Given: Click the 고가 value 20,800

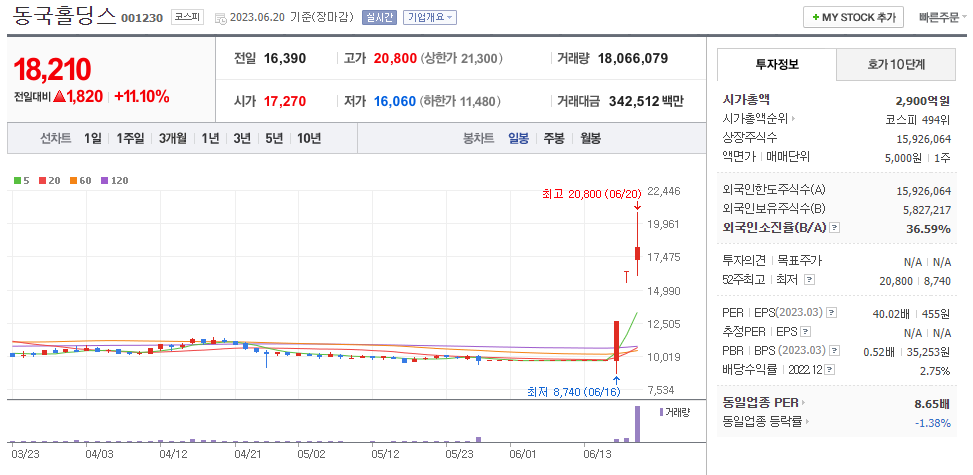Looking at the screenshot, I should [x=395, y=59].
